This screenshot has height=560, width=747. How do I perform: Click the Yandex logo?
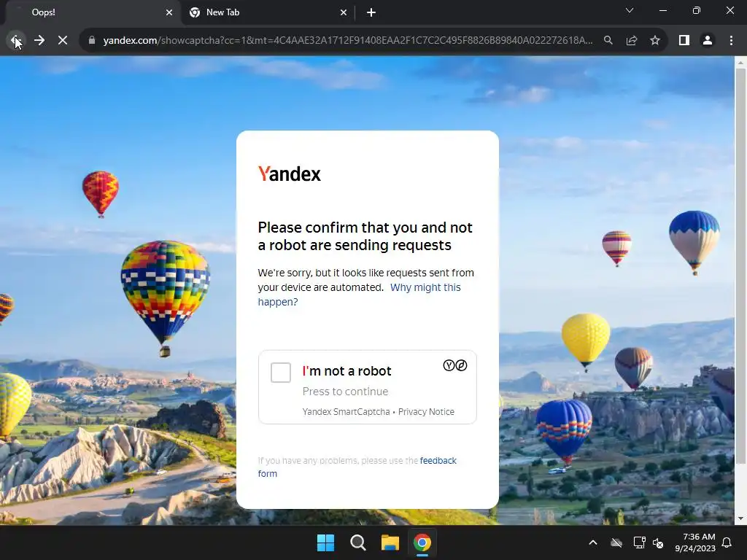pos(289,174)
